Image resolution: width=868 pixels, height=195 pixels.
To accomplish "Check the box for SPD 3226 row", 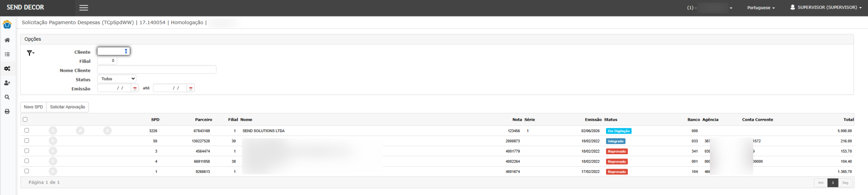I will coord(27,131).
